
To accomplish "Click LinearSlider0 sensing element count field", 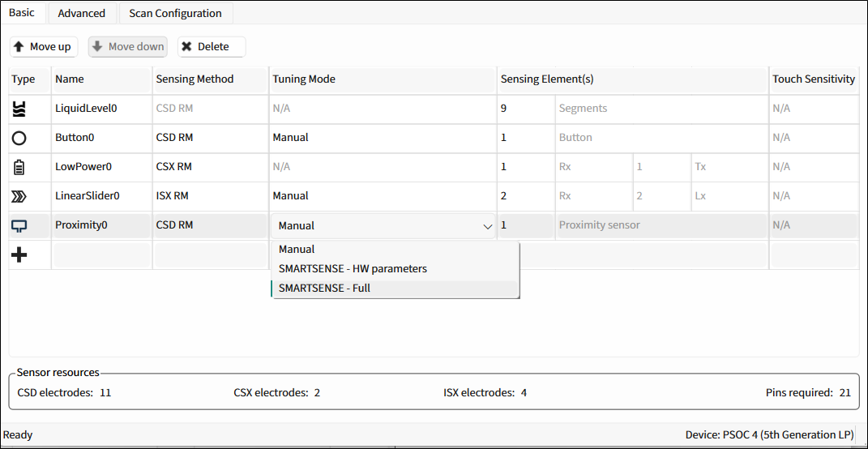I will coord(524,196).
